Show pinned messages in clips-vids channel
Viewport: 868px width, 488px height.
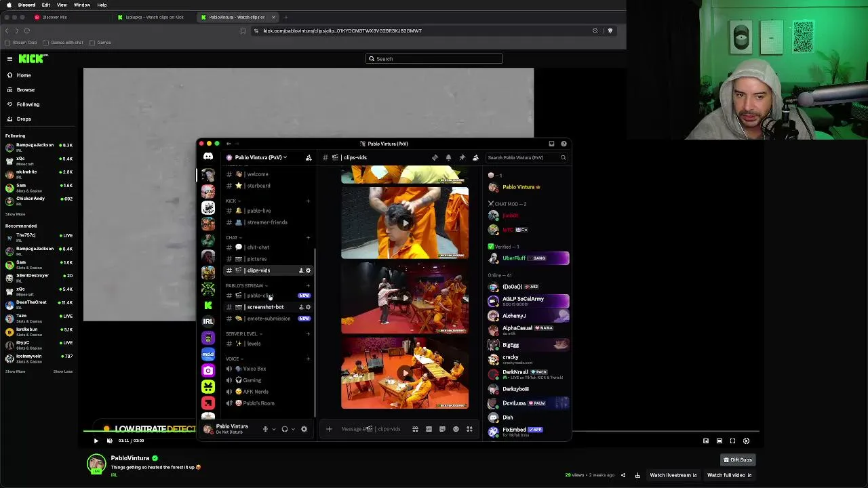pyautogui.click(x=462, y=157)
